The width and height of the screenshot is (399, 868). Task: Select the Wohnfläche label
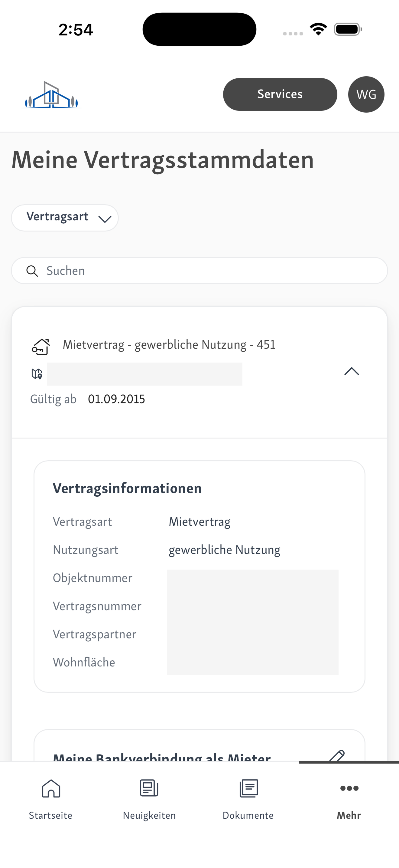click(x=84, y=663)
